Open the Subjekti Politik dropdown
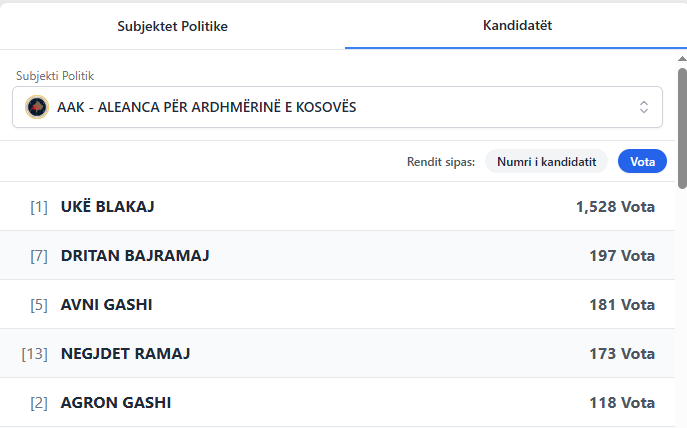The image size is (687, 428). (337, 107)
